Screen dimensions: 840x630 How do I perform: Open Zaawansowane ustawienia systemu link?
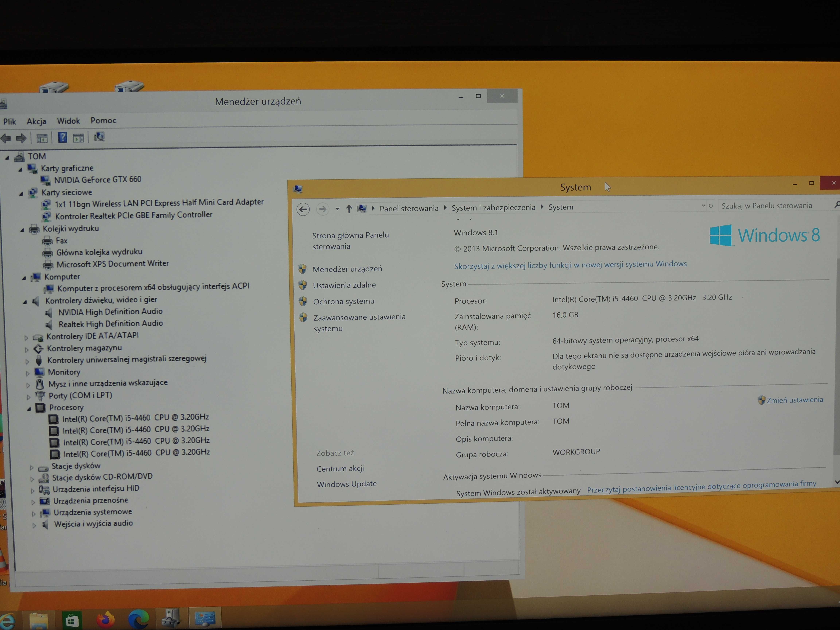(359, 323)
